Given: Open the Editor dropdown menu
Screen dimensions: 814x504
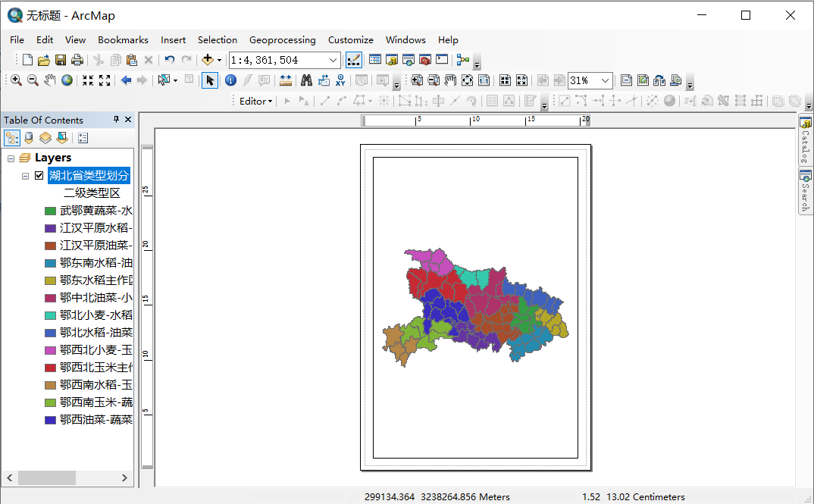Looking at the screenshot, I should point(255,102).
